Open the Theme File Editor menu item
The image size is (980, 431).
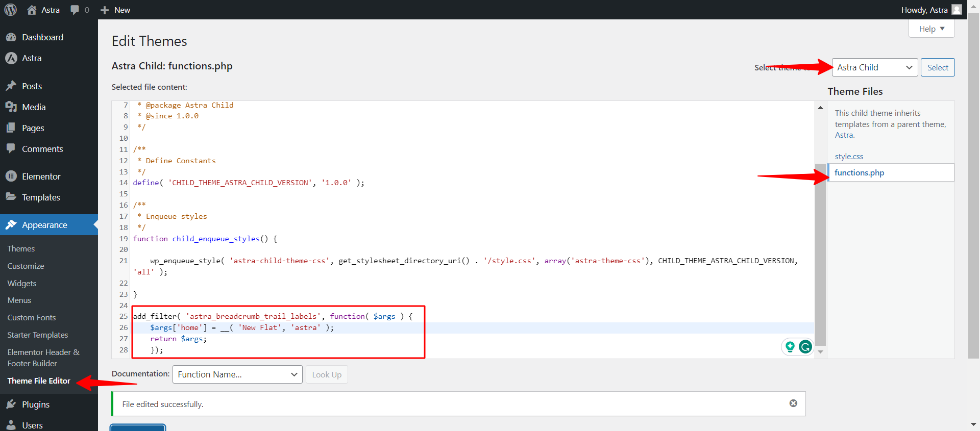click(x=39, y=381)
